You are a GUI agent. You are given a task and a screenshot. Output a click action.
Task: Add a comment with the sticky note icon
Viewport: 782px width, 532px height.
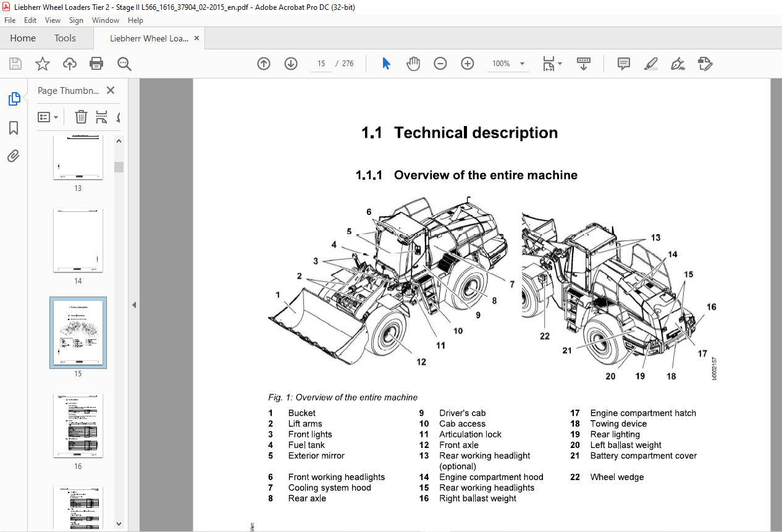pos(624,64)
